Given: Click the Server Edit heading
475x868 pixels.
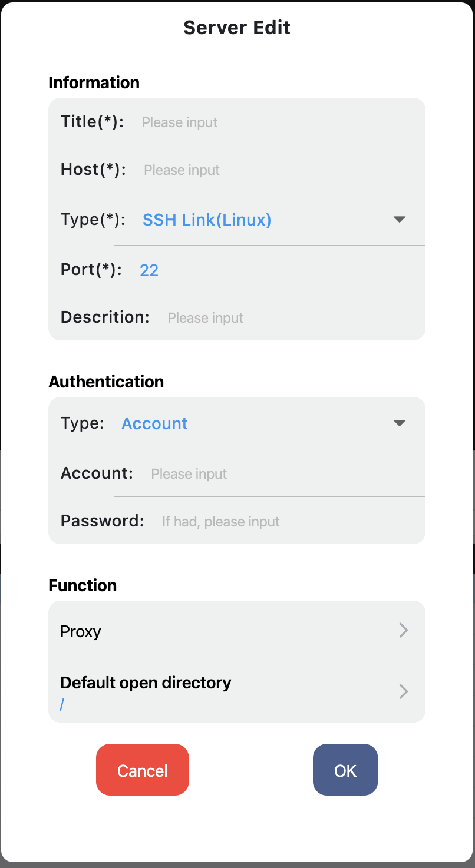Looking at the screenshot, I should (237, 28).
